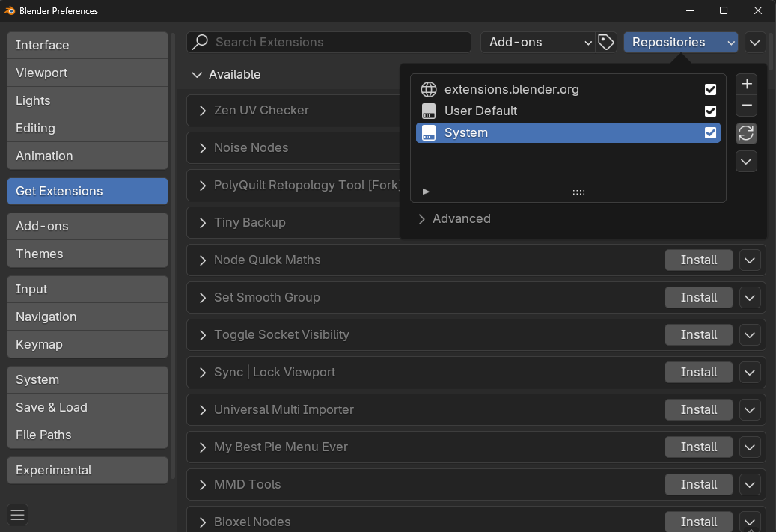Disable the System repository checkbox
Image resolution: width=776 pixels, height=532 pixels.
[709, 132]
